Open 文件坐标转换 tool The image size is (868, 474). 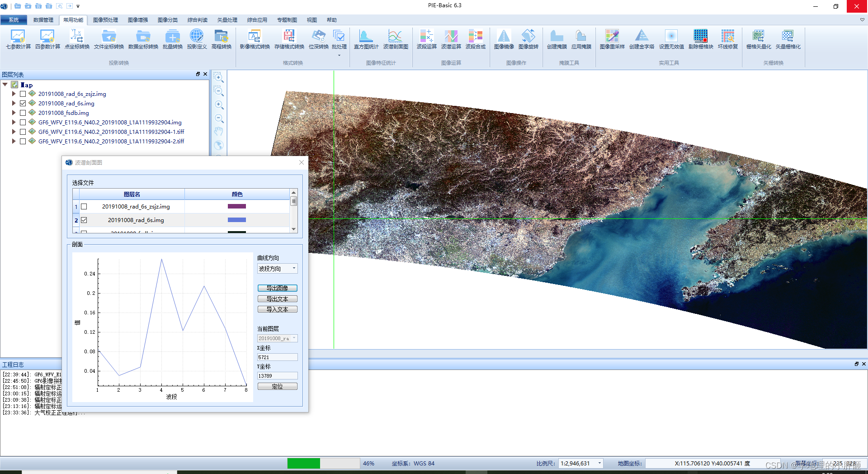(x=109, y=39)
